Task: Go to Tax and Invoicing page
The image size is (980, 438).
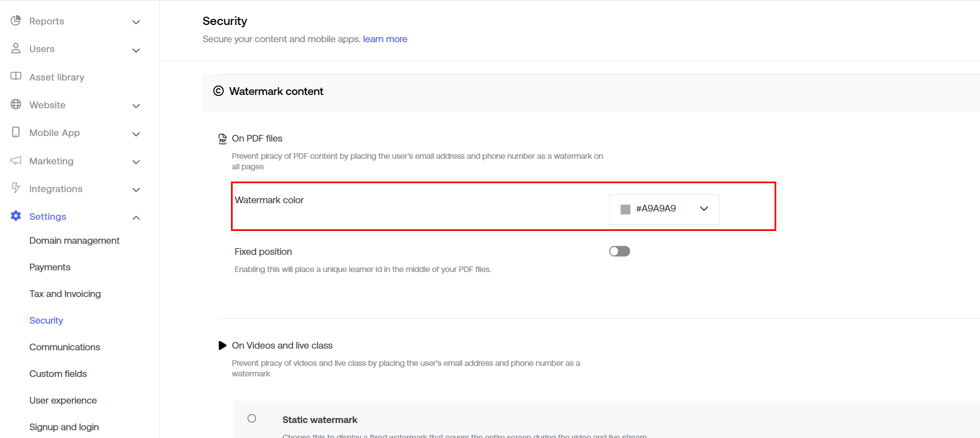Action: (65, 294)
